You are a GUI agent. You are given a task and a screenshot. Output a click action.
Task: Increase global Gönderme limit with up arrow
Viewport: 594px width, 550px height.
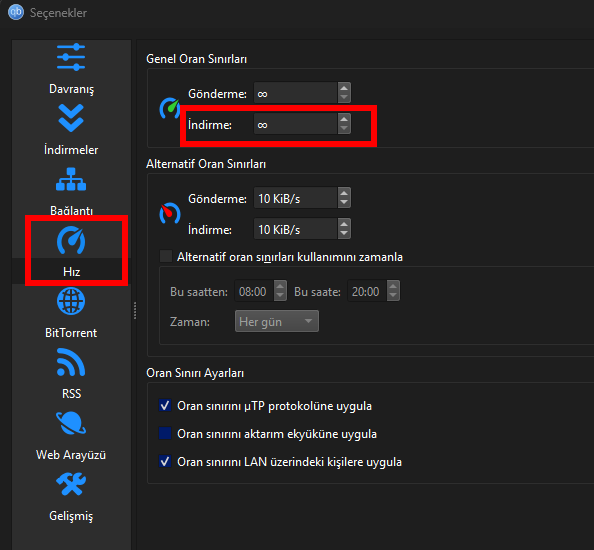pos(344,88)
